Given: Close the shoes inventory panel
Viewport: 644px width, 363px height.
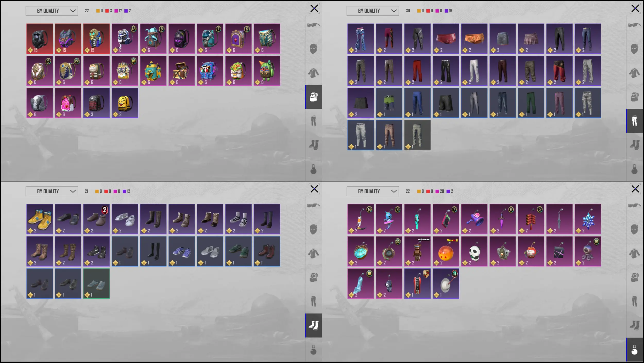Looking at the screenshot, I should coord(314,189).
